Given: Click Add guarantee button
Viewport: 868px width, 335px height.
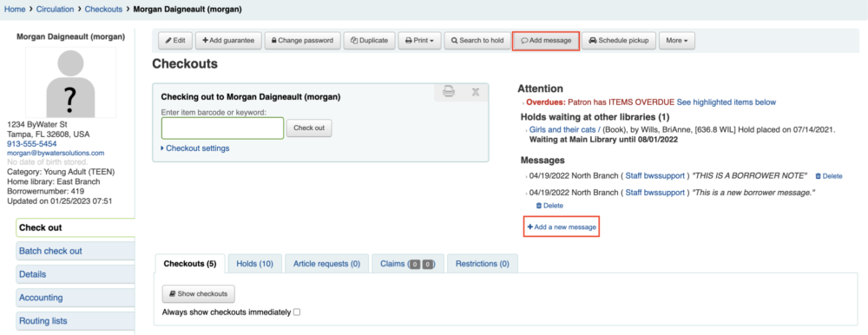Looking at the screenshot, I should coord(228,41).
